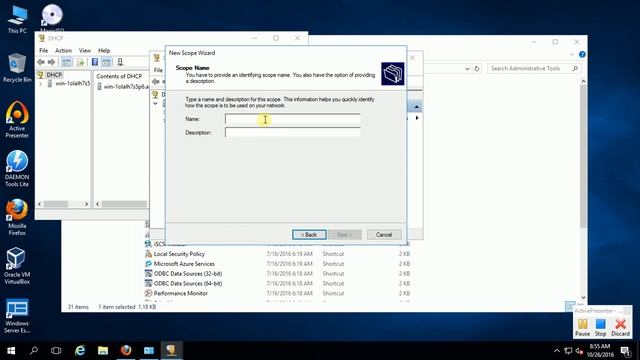This screenshot has width=640, height=360.
Task: Click the blue Help icon in DHCP toolbar
Action: [x=95, y=62]
